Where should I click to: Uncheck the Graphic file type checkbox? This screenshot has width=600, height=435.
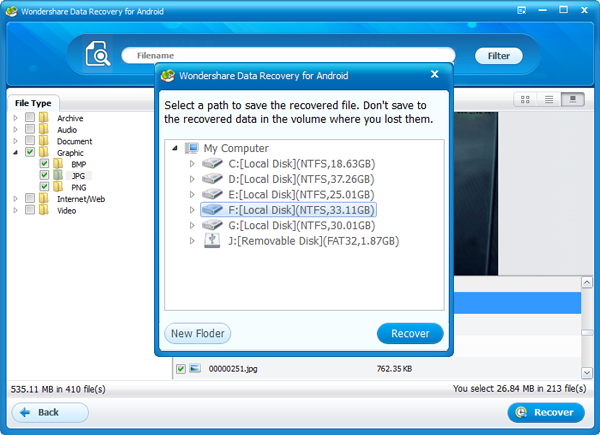[x=30, y=152]
